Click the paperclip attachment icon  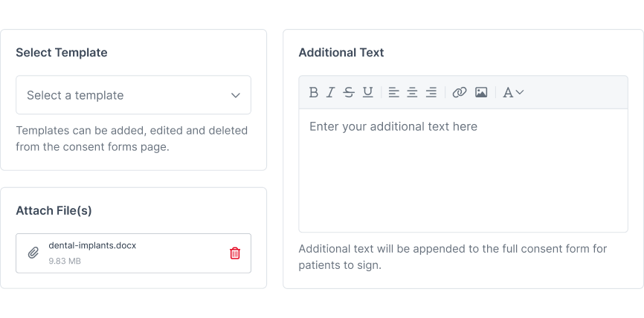coord(33,253)
